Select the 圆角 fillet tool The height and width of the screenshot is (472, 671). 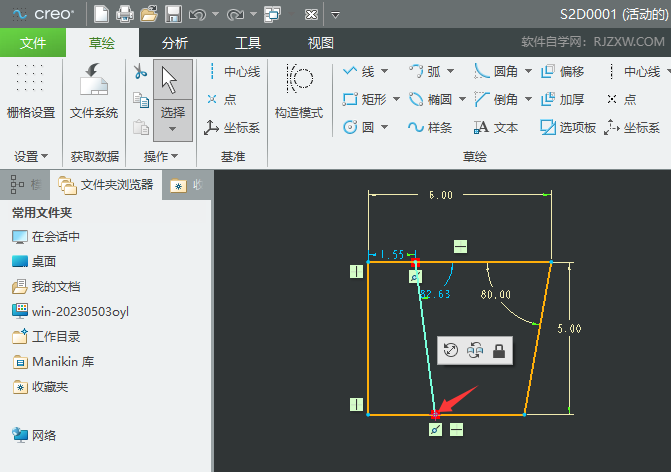[496, 71]
